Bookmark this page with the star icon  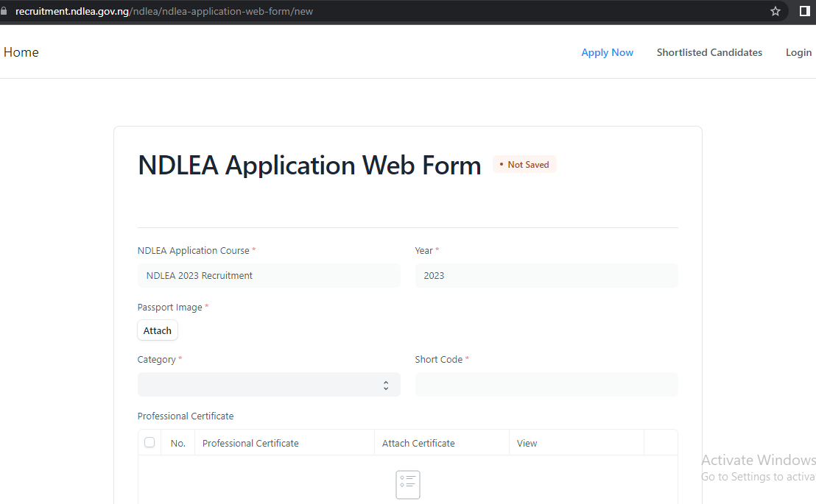(x=775, y=11)
